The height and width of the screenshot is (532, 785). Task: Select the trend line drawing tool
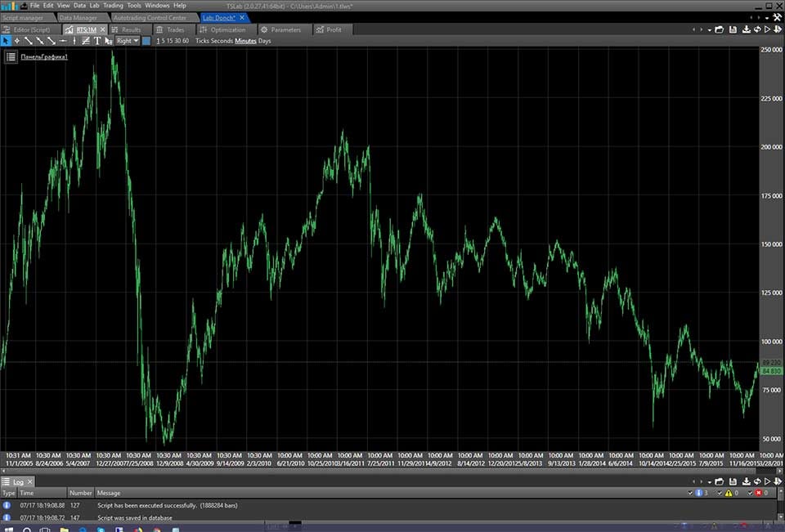pos(27,39)
